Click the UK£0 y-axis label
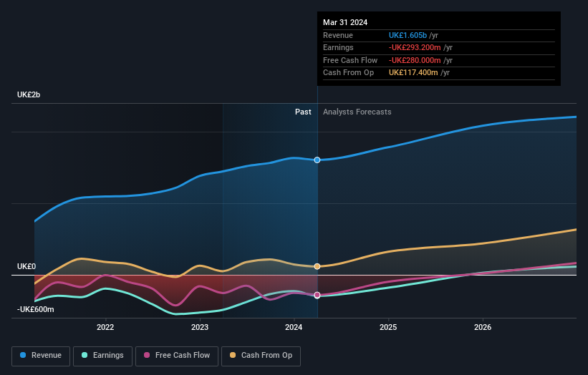The image size is (588, 375). pyautogui.click(x=26, y=266)
